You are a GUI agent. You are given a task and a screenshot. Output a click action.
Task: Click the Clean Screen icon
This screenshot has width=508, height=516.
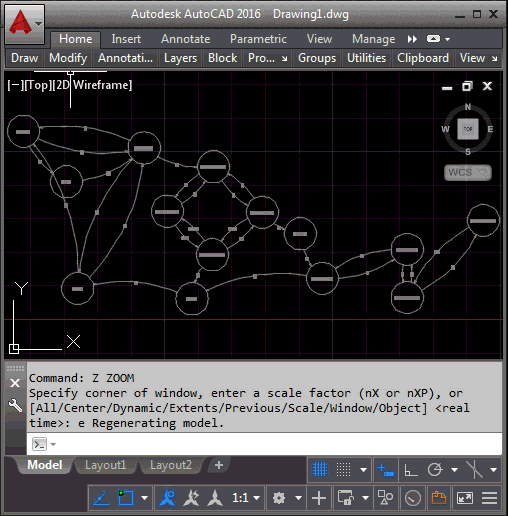465,498
